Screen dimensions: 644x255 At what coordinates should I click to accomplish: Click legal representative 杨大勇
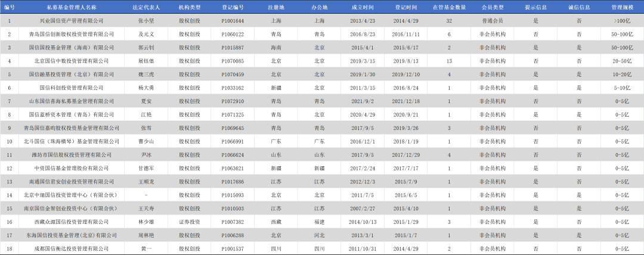147,88
